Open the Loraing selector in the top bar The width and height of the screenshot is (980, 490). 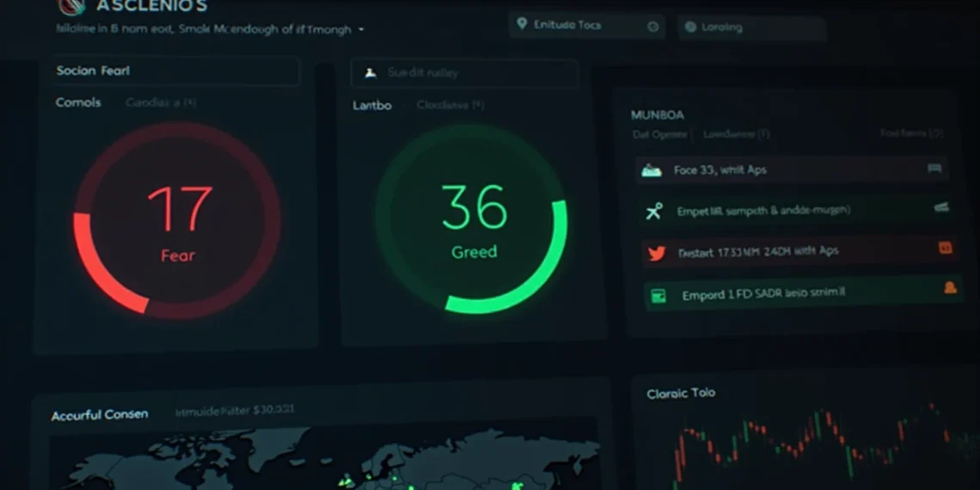(x=750, y=28)
